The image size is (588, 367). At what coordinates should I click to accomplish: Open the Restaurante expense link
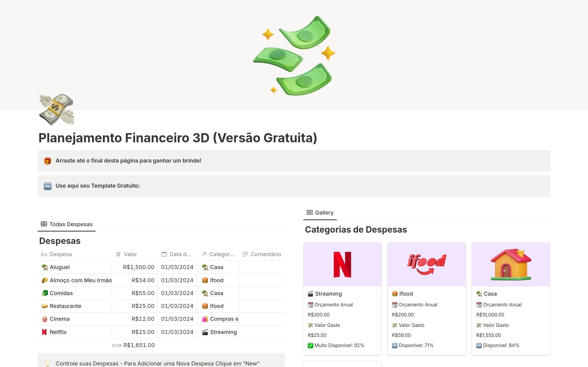coord(65,306)
